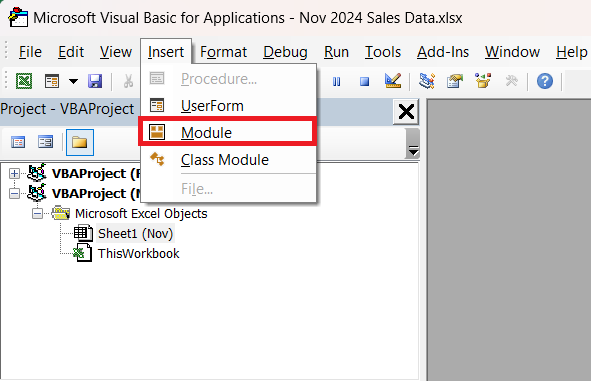The image size is (591, 381).
Task: Select Sheet1 (Nov) in project tree
Action: click(x=135, y=234)
